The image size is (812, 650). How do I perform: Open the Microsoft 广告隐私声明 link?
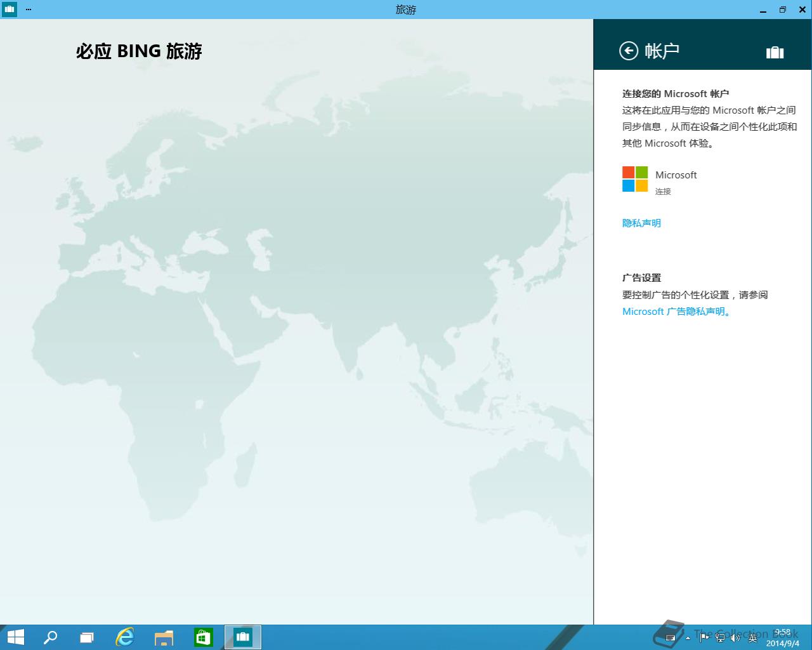[678, 312]
